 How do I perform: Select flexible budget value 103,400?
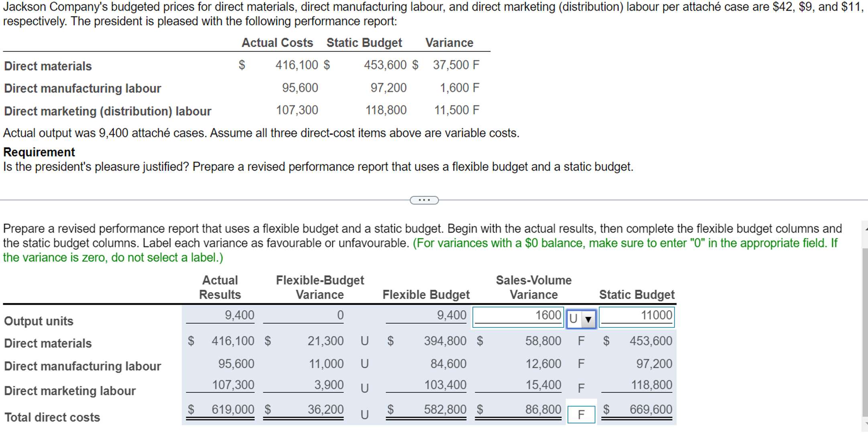click(x=445, y=385)
